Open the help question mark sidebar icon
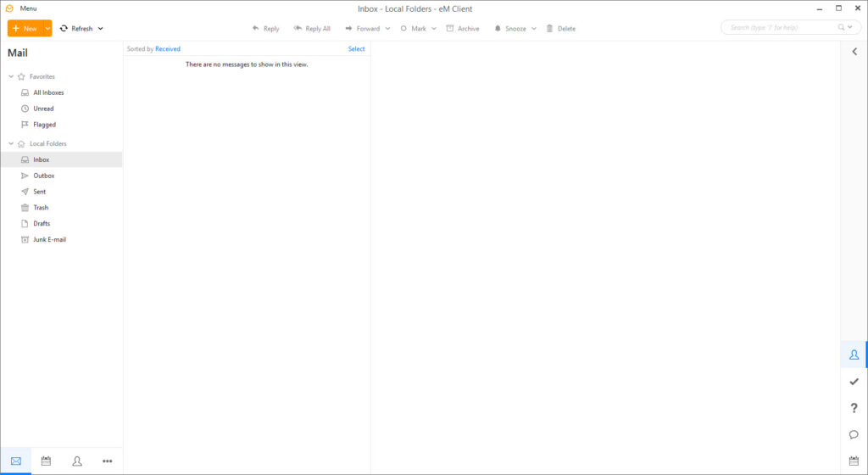The width and height of the screenshot is (868, 475). click(854, 408)
